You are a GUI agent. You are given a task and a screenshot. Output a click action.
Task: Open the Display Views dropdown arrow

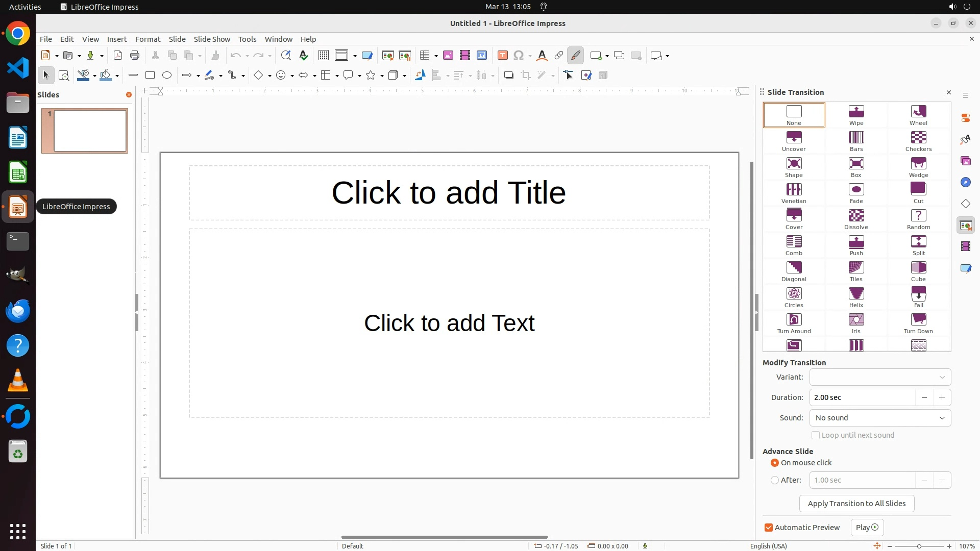[x=355, y=56]
